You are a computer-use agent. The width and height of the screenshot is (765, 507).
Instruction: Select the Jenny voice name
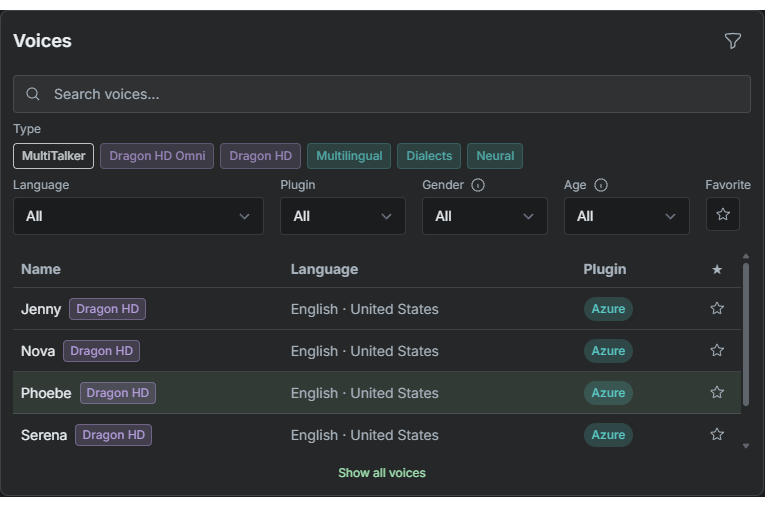41,309
